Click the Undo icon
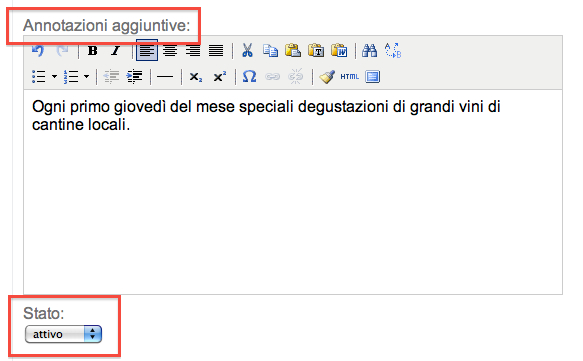The height and width of the screenshot is (361, 583). [38, 50]
